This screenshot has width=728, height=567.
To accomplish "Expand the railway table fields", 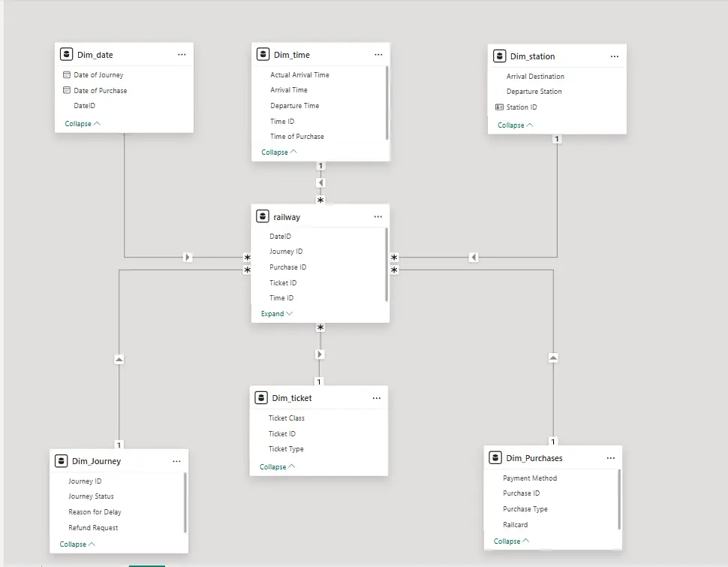I will [x=276, y=314].
